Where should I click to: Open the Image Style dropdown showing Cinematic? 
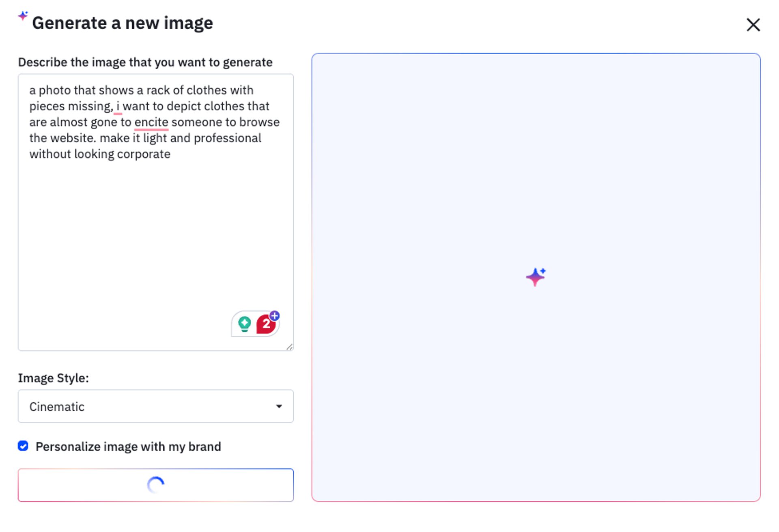pos(155,406)
